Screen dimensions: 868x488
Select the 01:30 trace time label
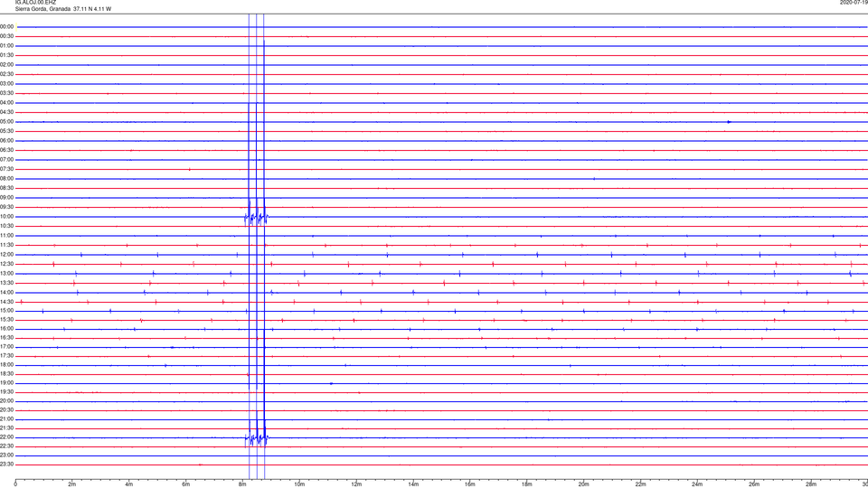6,55
